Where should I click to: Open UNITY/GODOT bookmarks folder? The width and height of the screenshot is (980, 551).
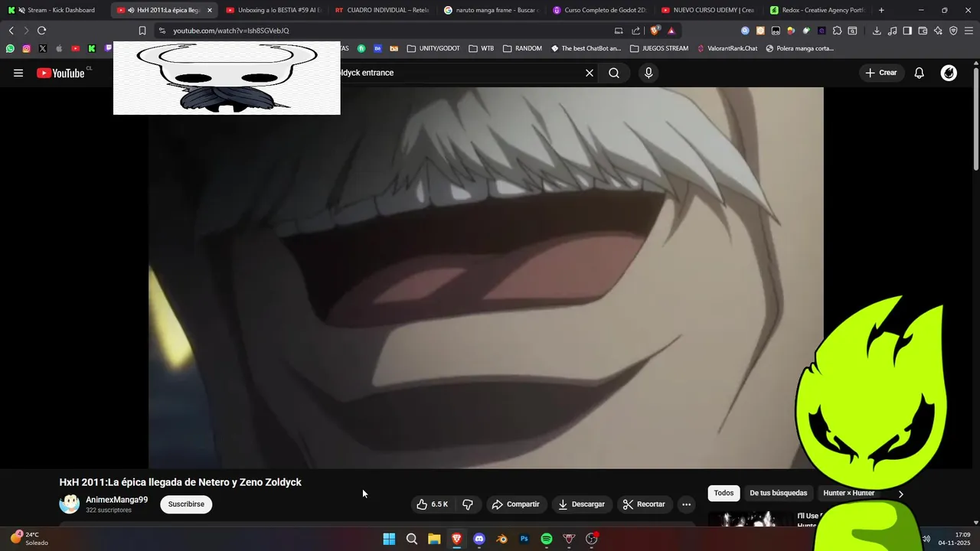433,48
